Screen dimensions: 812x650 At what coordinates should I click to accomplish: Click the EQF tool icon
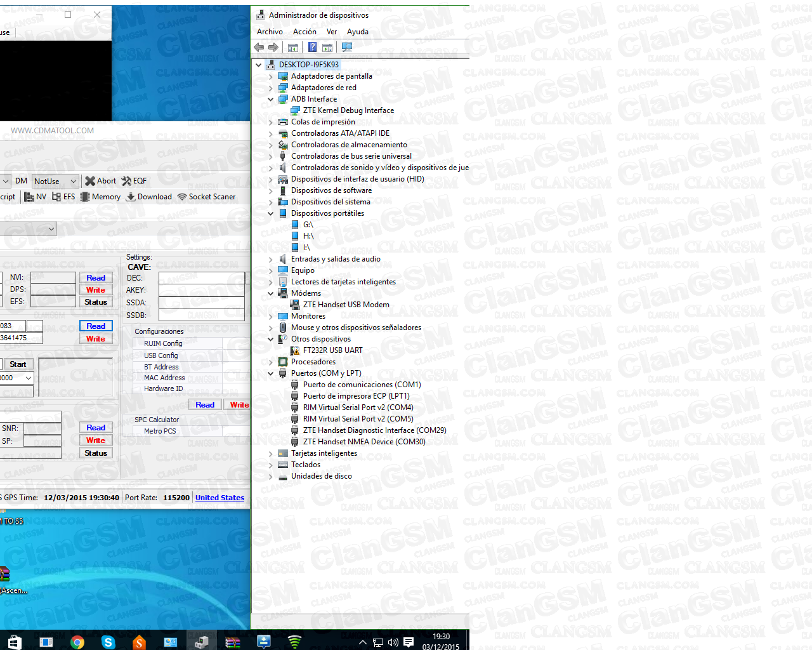tap(134, 181)
